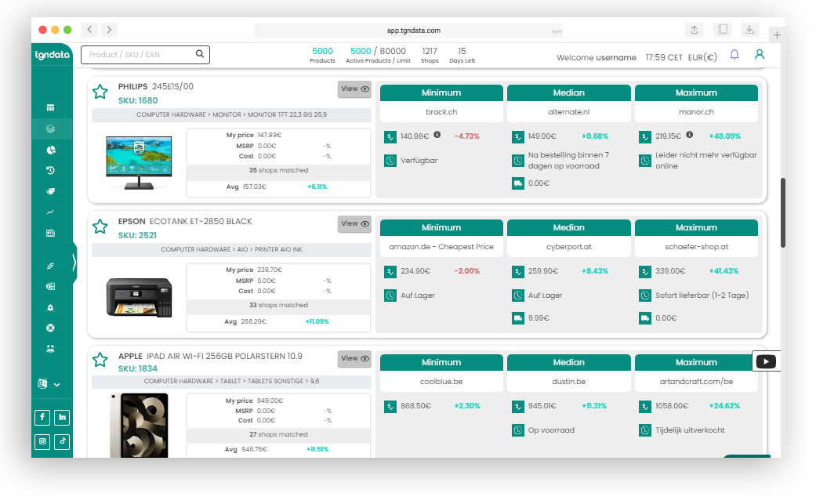The image size is (816, 504).
Task: Open the price tags icon in sidebar
Action: (50, 191)
